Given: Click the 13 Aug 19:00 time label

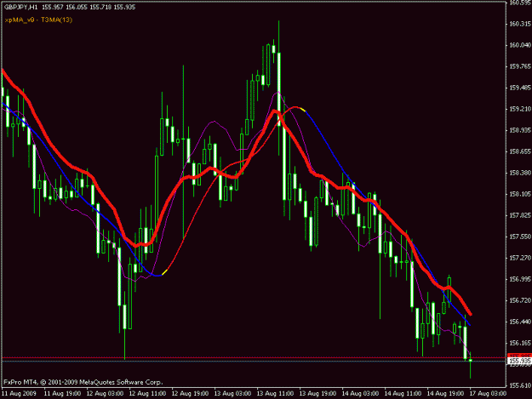Looking at the screenshot, I should tap(317, 394).
